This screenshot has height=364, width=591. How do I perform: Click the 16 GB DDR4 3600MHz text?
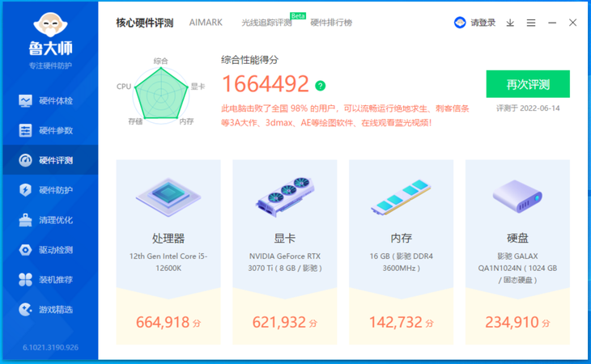401,262
